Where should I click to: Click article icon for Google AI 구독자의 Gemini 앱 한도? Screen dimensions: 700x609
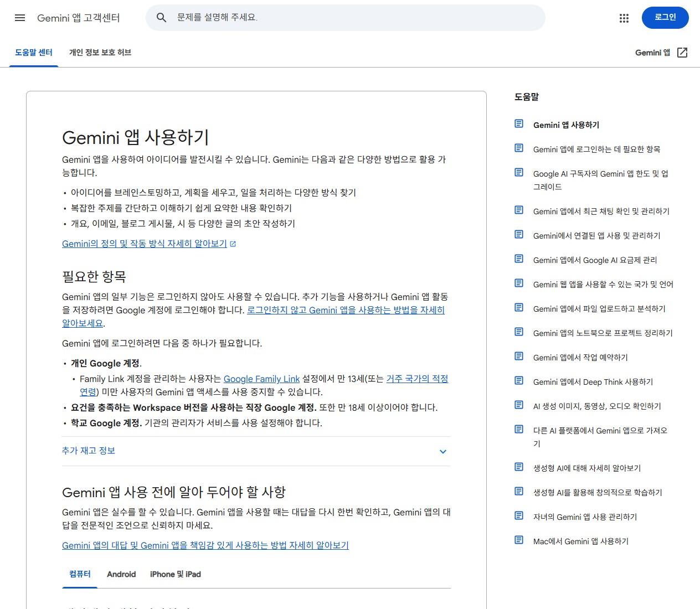tap(519, 172)
